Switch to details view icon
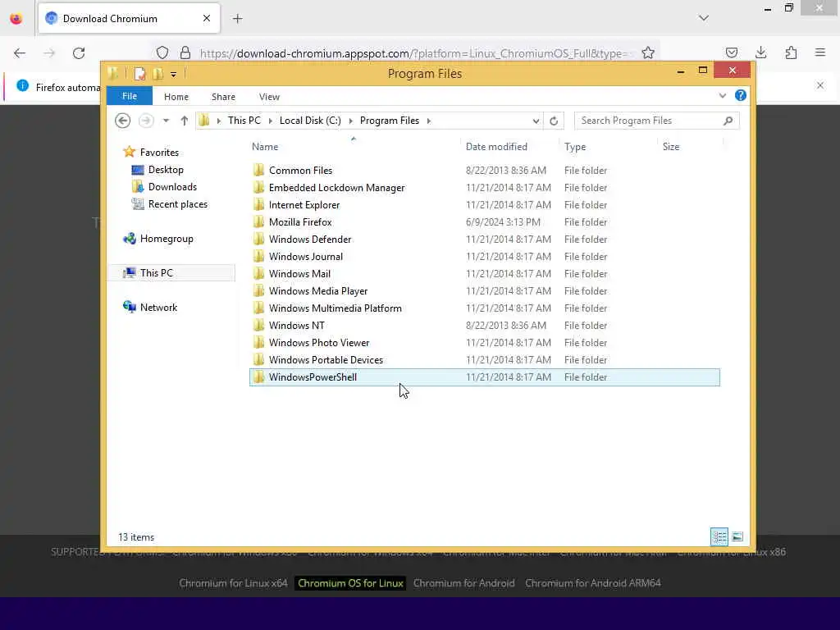 (719, 536)
